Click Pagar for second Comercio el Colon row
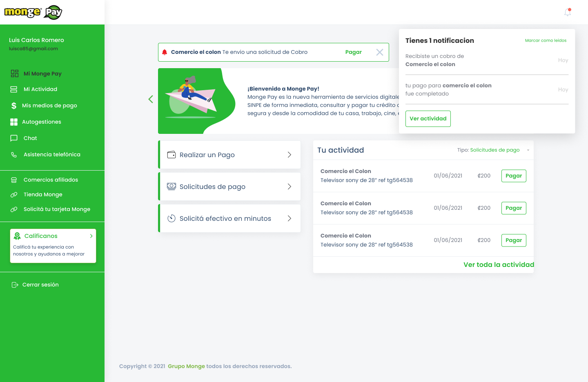This screenshot has height=382, width=588. 514,208
